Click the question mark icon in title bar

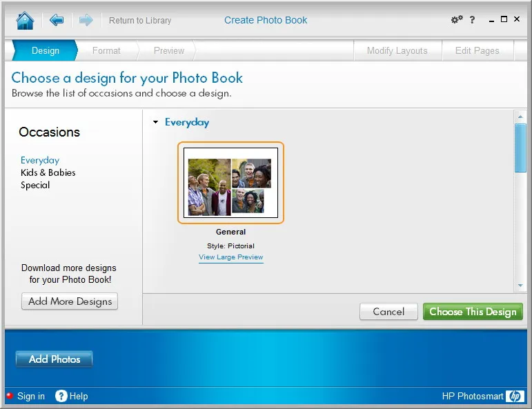pyautogui.click(x=472, y=20)
